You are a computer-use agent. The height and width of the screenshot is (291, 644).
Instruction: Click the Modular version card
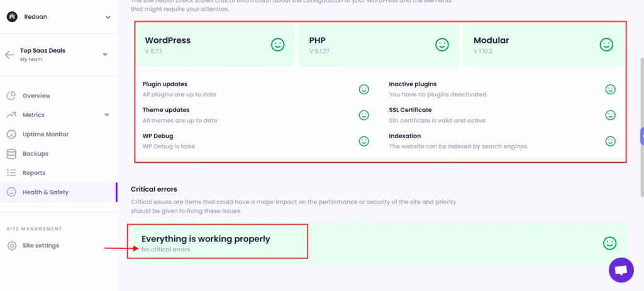(x=543, y=45)
